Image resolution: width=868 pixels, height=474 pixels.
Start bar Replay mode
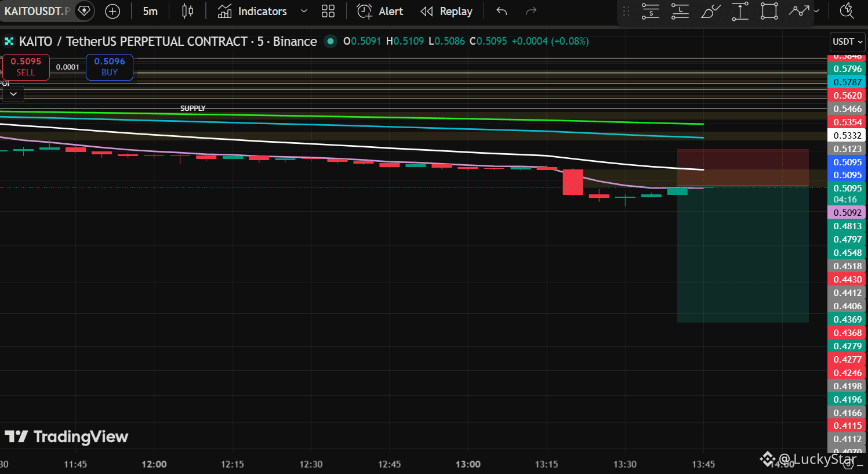tap(446, 11)
